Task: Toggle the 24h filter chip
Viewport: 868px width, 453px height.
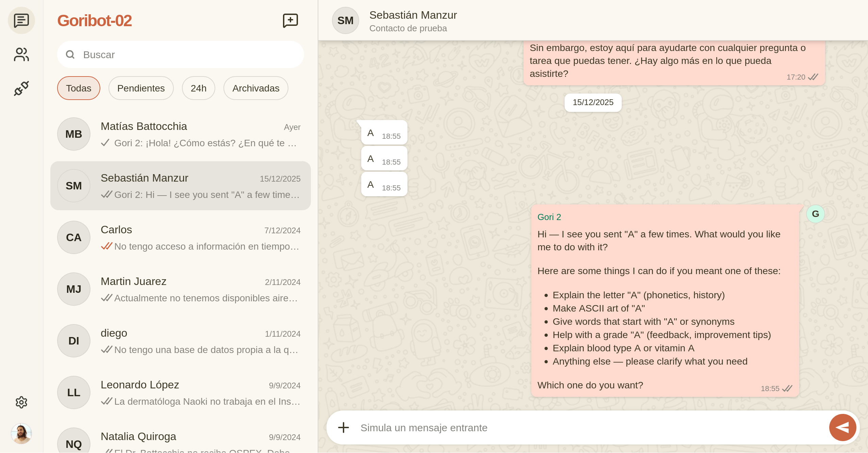Action: coord(199,88)
